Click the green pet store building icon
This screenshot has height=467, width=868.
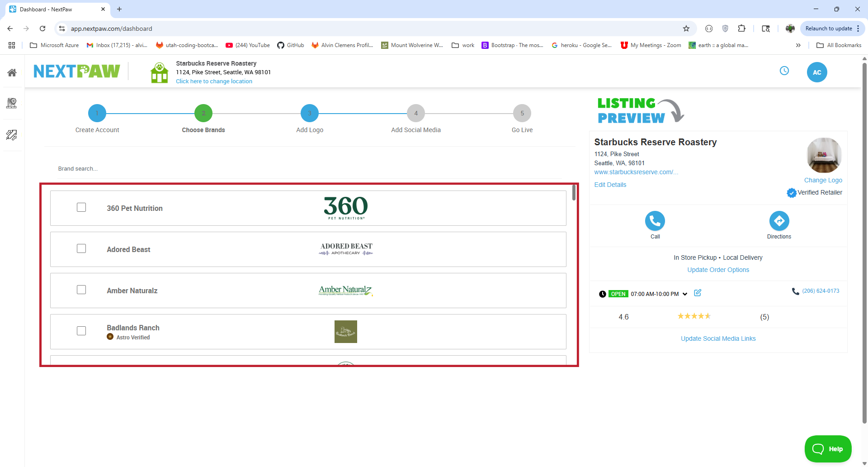(x=159, y=73)
